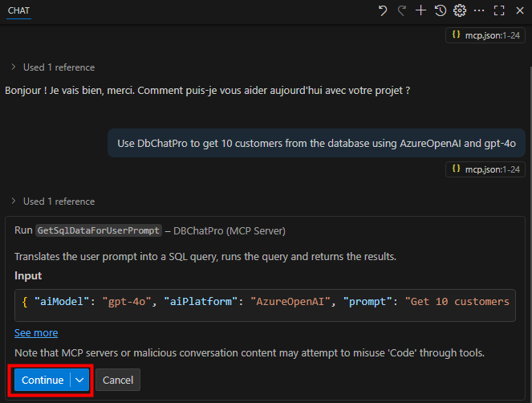Close the chat panel
Viewport: 532px width, 403px height.
pos(520,10)
